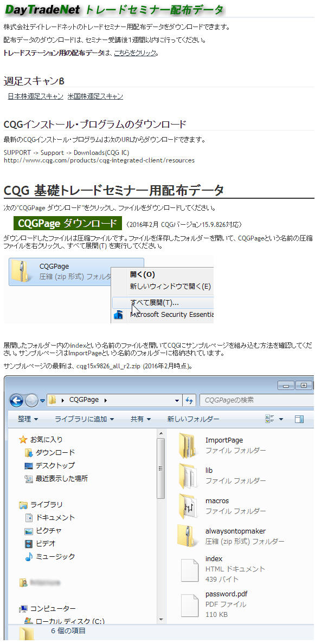Click the blurred user folder item

(40, 582)
